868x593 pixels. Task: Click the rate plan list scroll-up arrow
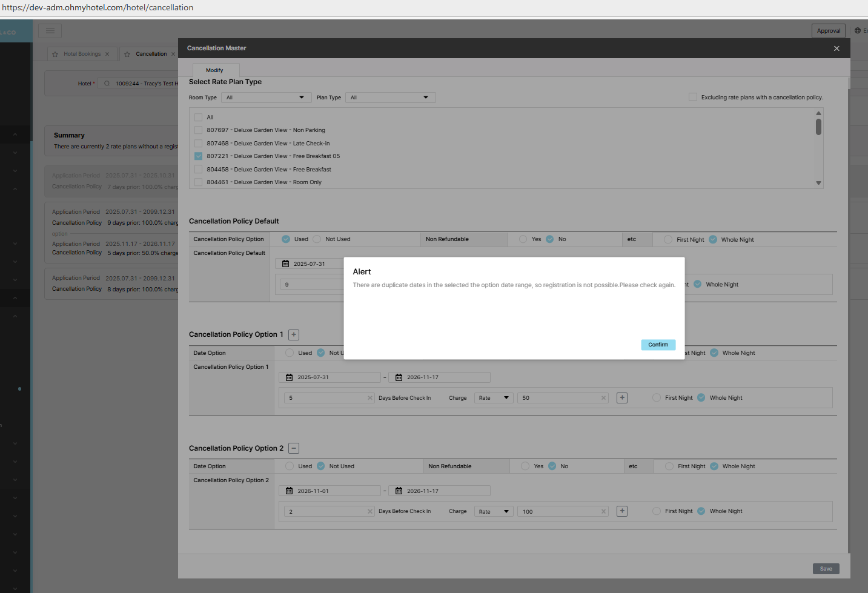coord(818,113)
